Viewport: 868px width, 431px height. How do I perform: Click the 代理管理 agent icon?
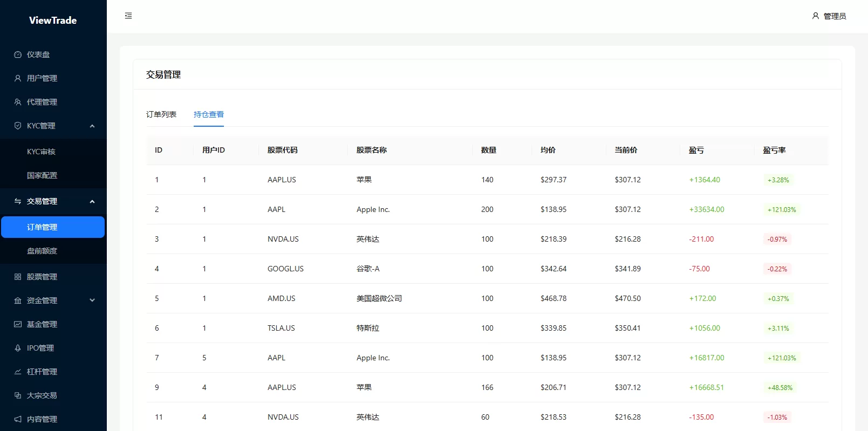(x=18, y=102)
